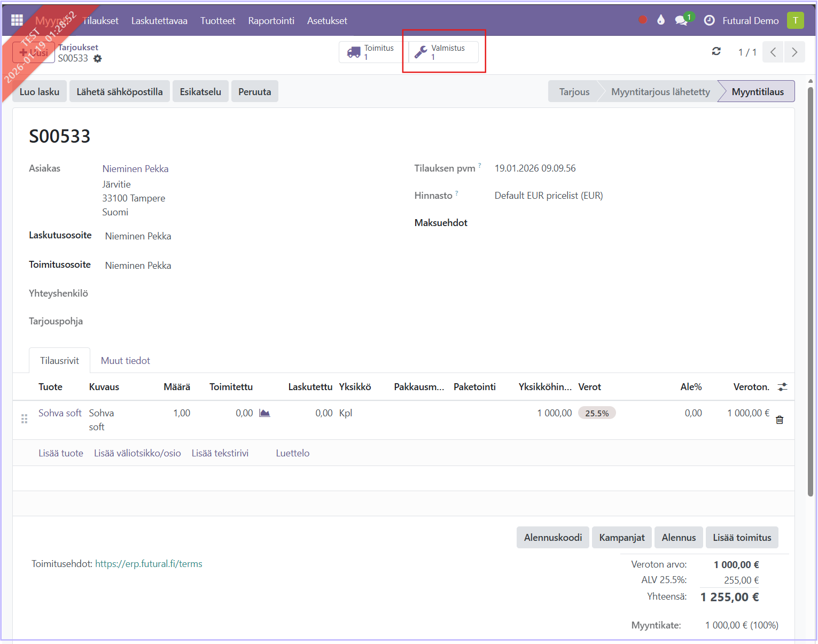
Task: Click the refresh record icon
Action: coord(716,51)
